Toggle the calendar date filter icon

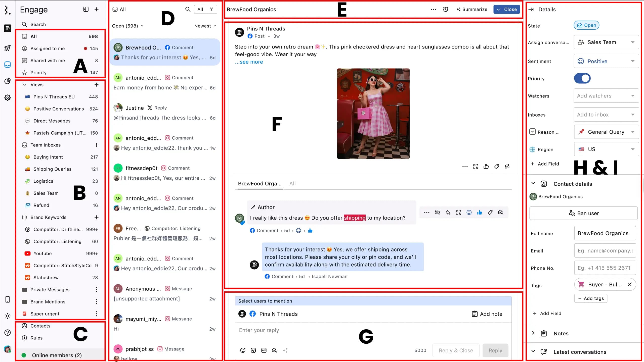(x=211, y=9)
